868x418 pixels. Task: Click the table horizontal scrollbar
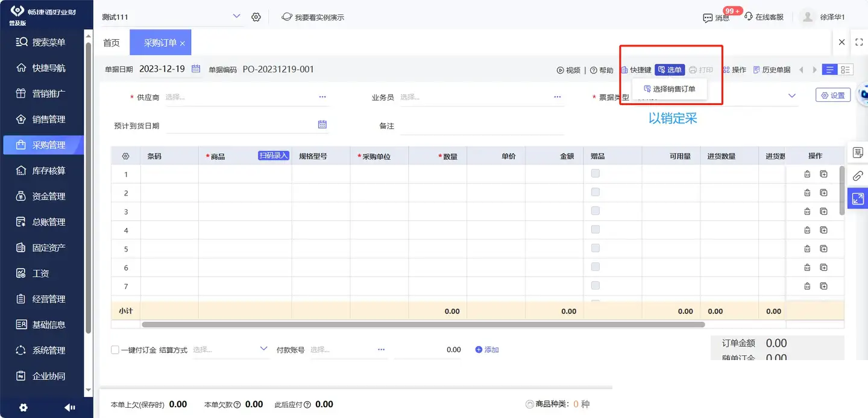[422, 325]
